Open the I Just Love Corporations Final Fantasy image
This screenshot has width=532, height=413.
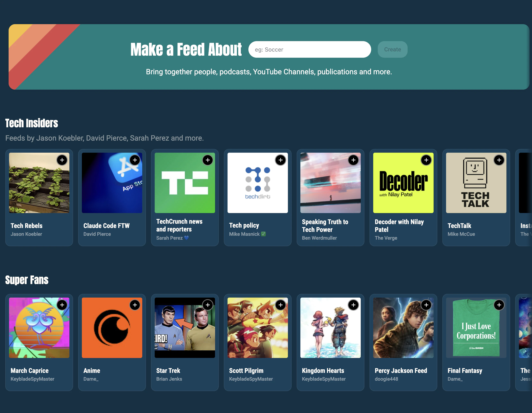[x=476, y=327]
